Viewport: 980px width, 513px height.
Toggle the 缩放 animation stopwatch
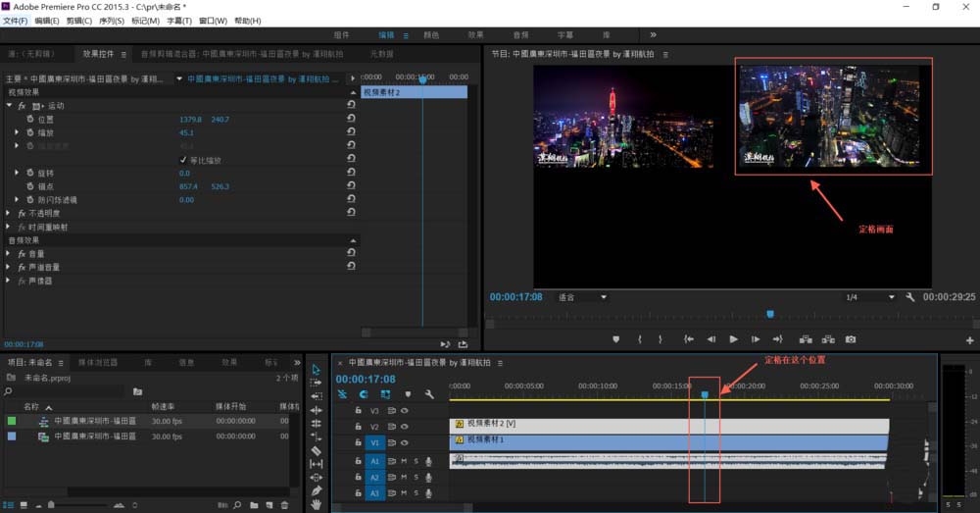point(30,132)
